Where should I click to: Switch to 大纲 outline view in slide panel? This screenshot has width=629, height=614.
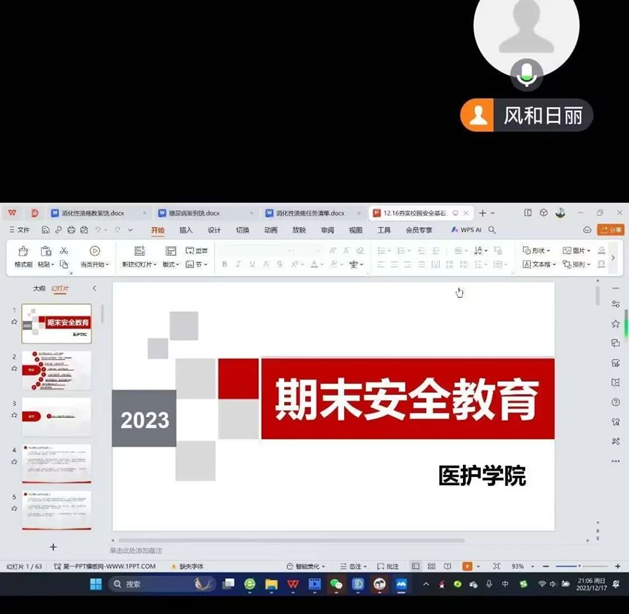point(39,288)
